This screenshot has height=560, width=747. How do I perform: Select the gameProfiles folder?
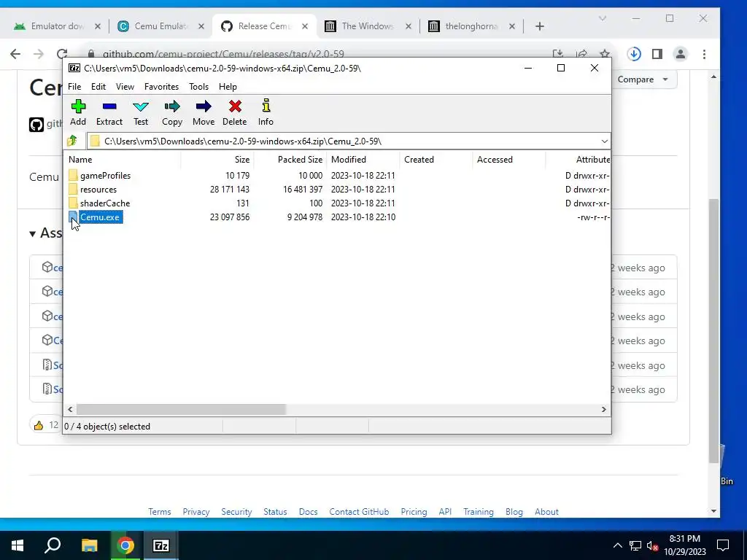(105, 176)
